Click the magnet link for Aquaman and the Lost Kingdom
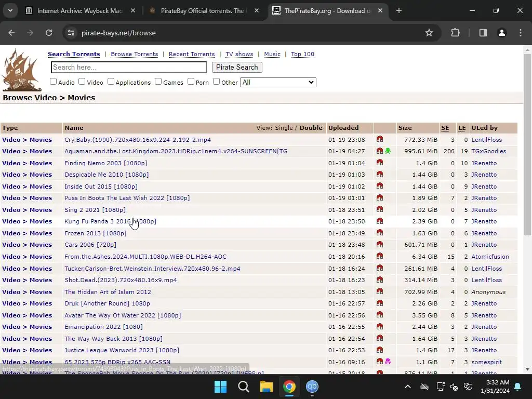532x399 pixels. (380, 151)
